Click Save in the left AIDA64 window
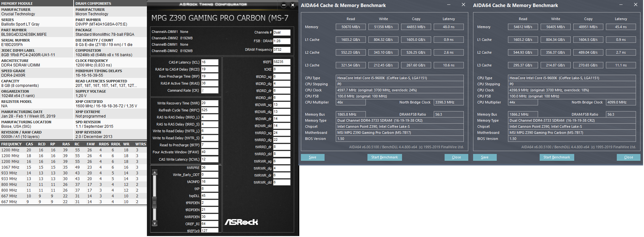Screen dimensions: 644x237 tap(313, 157)
